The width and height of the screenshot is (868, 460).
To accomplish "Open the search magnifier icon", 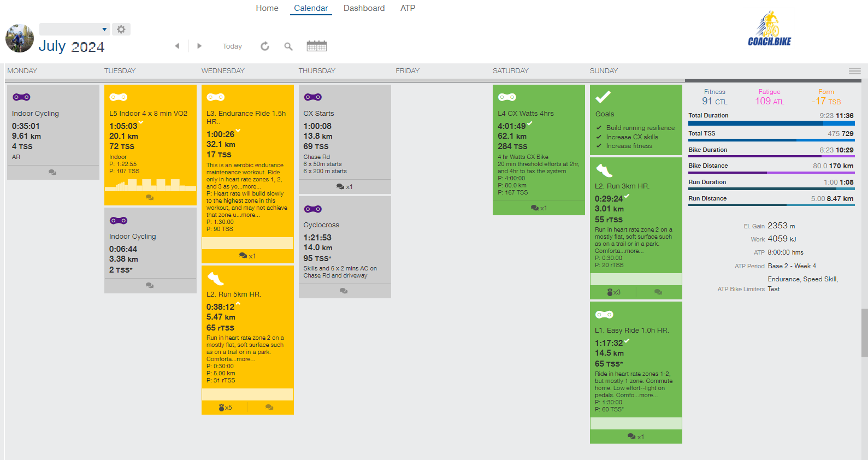I will 288,46.
